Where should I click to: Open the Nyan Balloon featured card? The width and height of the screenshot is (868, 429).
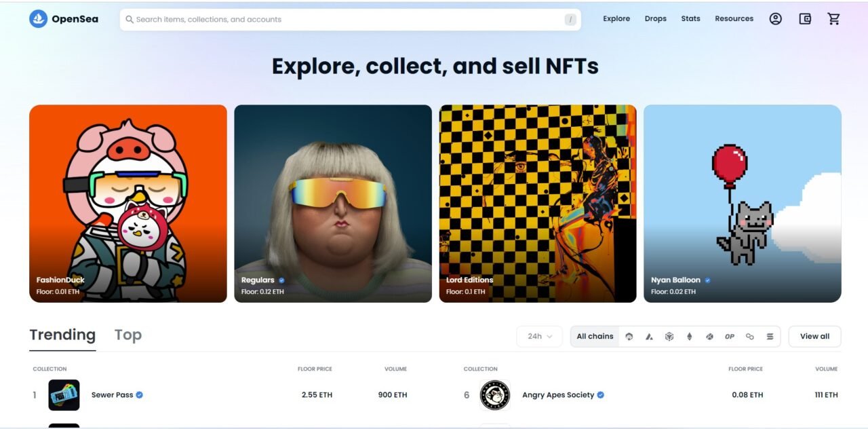point(743,204)
